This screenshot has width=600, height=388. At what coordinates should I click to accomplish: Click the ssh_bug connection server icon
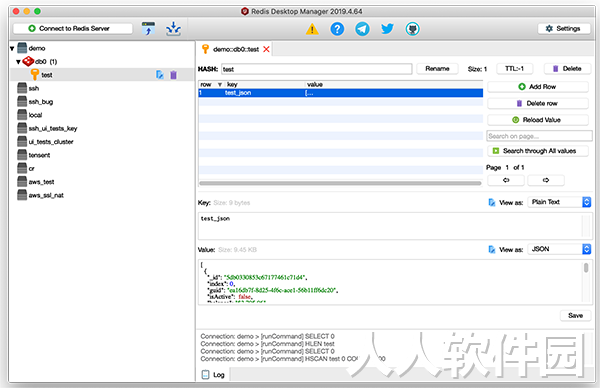click(22, 101)
